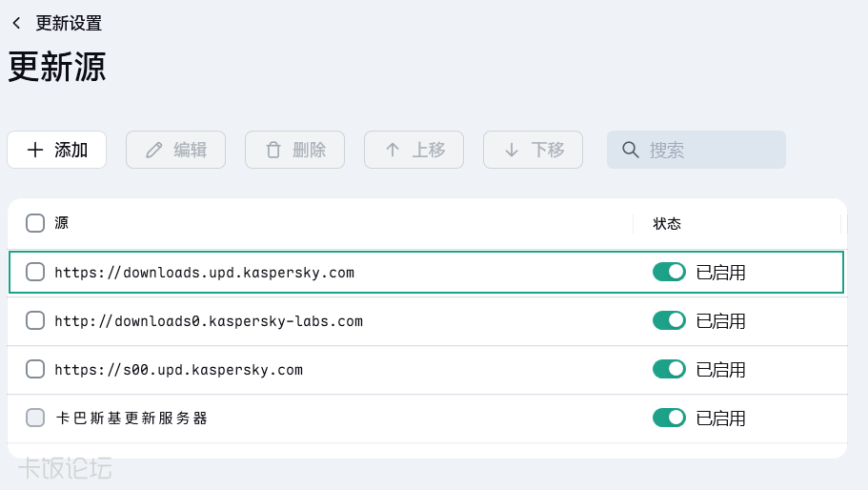Click the plus icon to add a source

click(35, 150)
